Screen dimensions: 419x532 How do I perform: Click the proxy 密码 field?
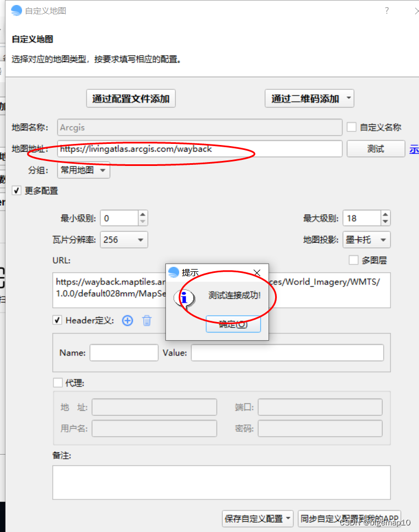pyautogui.click(x=320, y=428)
